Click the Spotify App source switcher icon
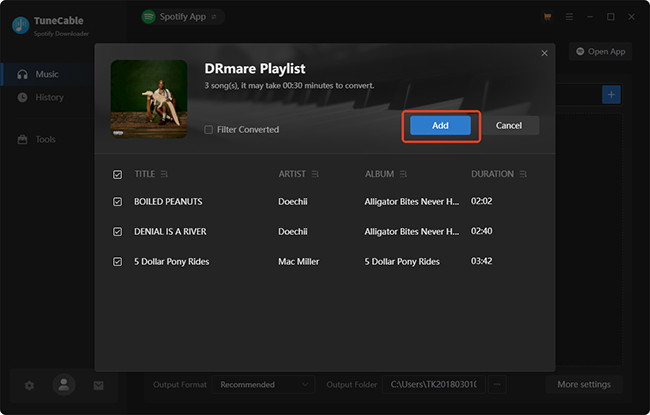This screenshot has height=415, width=650. [x=214, y=17]
